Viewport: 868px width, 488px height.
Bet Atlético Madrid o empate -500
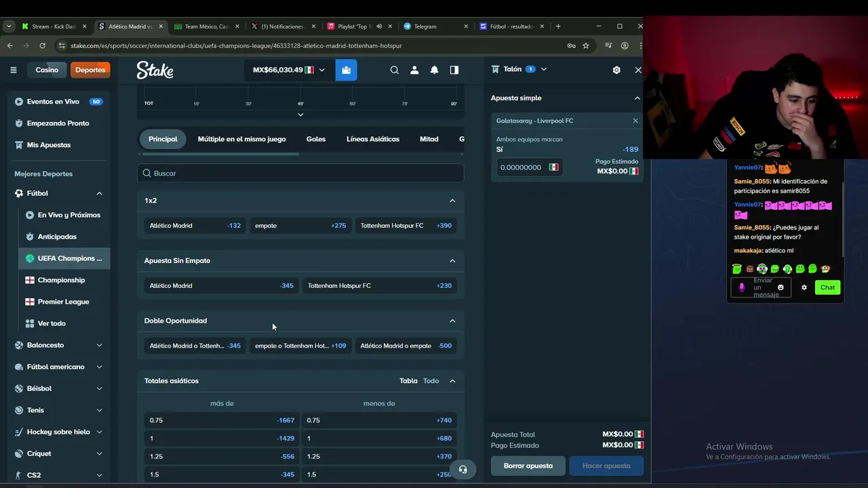click(406, 346)
